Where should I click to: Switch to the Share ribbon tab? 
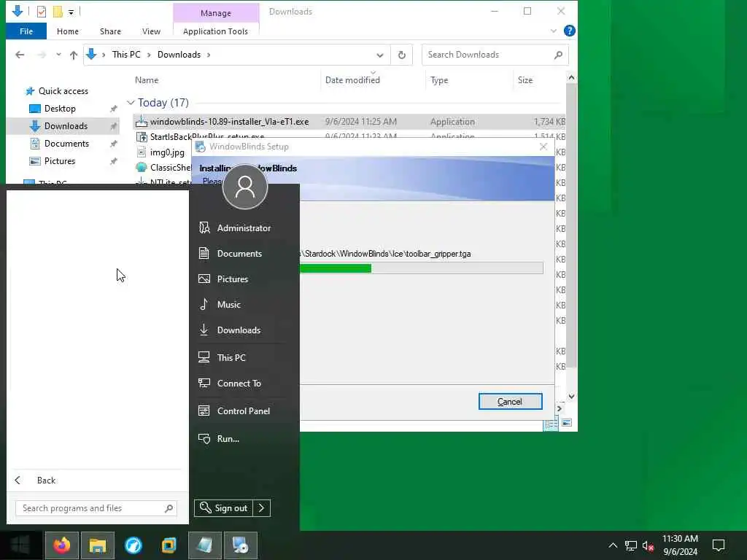click(111, 31)
